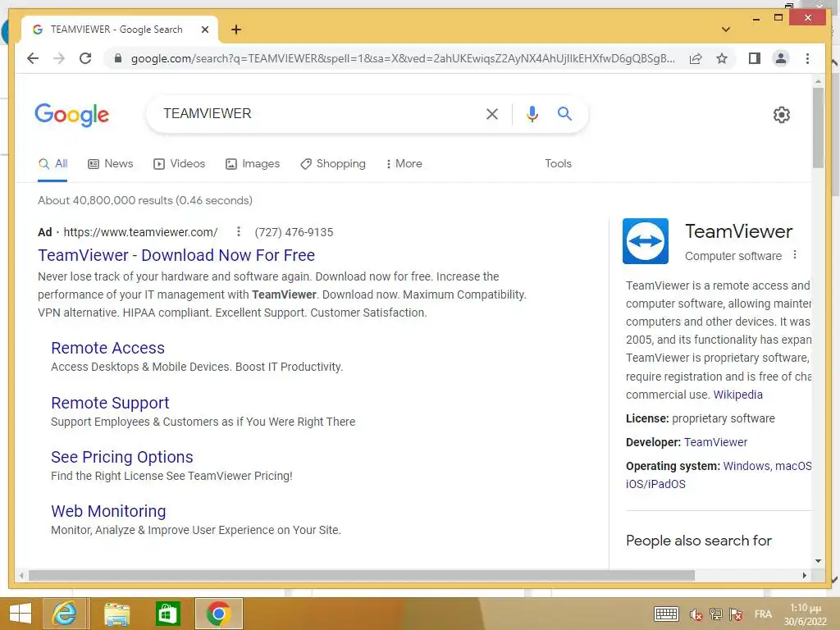
Task: Switch to the News tab
Action: 111,164
